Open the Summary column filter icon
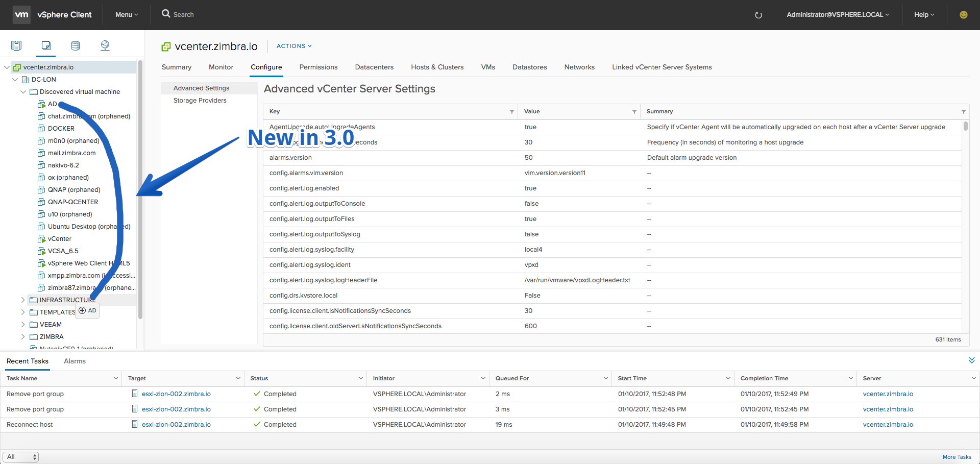Viewport: 980px width, 464px height. click(964, 112)
